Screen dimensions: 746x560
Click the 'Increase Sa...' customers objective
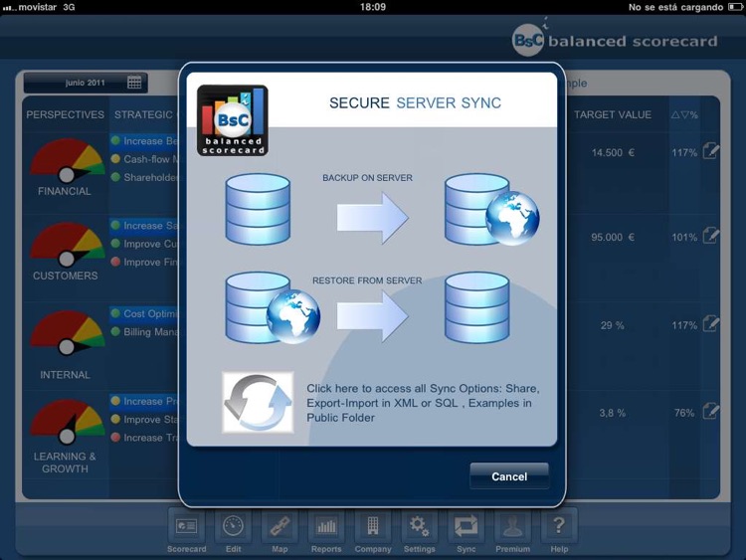[x=144, y=226]
